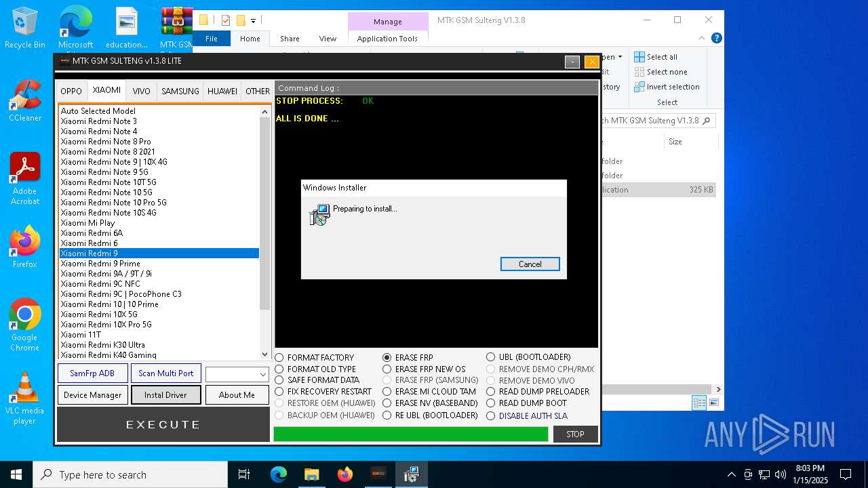Image resolution: width=868 pixels, height=488 pixels.
Task: Open the education desktop image file
Action: [x=127, y=27]
